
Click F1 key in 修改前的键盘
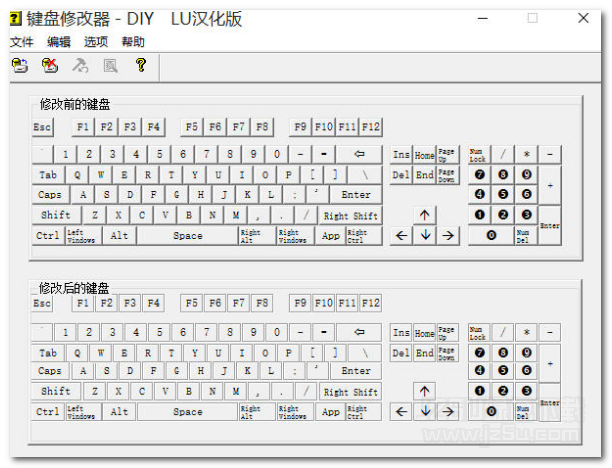click(83, 127)
